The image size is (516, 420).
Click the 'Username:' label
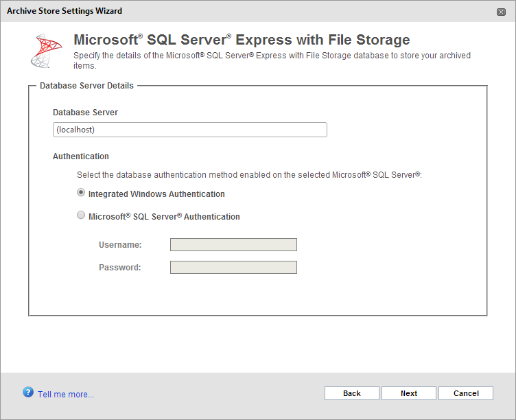tap(120, 245)
